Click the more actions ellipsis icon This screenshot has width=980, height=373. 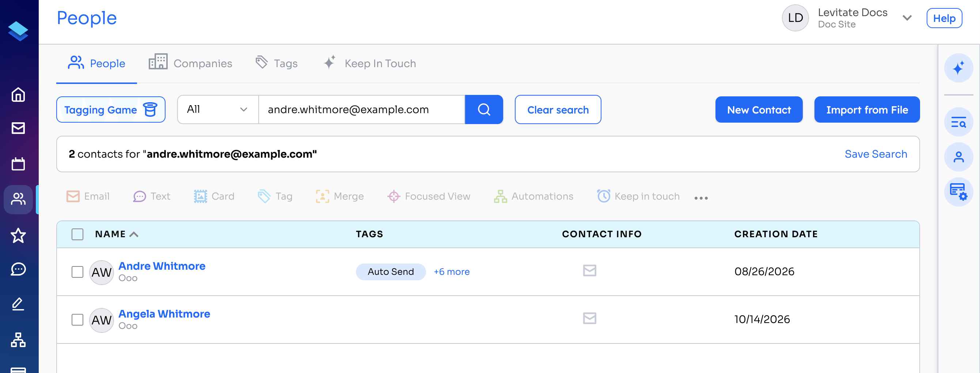tap(701, 198)
